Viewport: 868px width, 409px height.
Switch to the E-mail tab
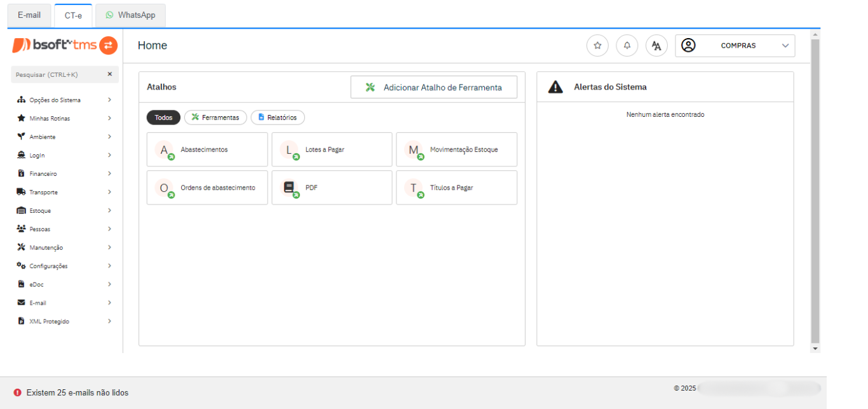29,15
